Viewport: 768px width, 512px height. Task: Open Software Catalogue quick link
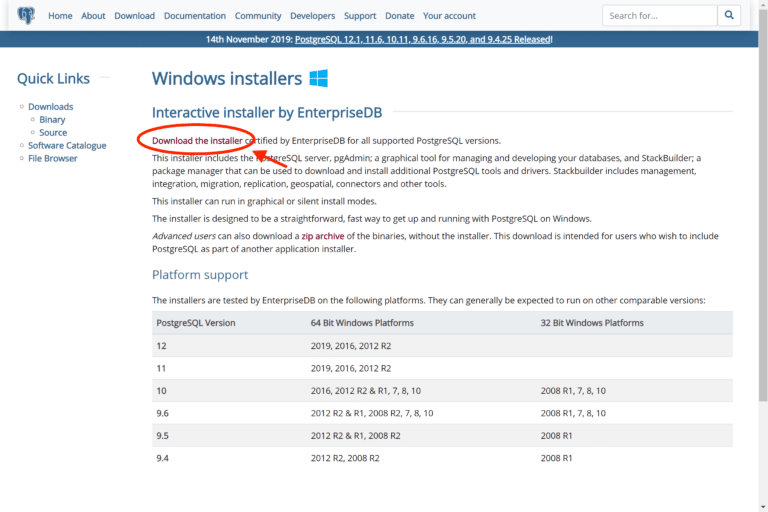pos(67,146)
